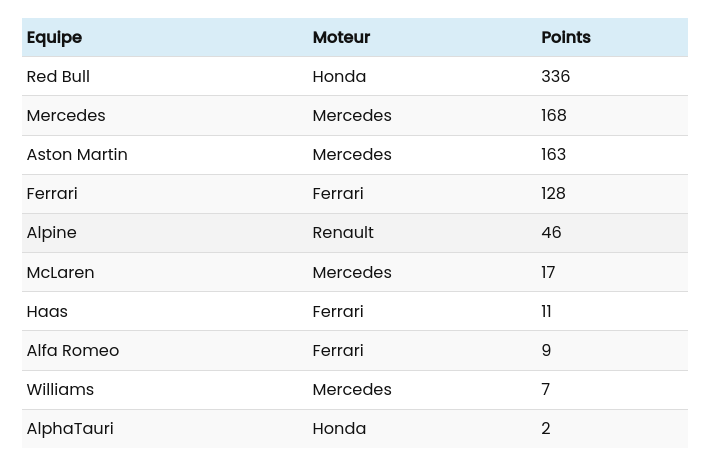Select the Alpine team cell

(51, 232)
